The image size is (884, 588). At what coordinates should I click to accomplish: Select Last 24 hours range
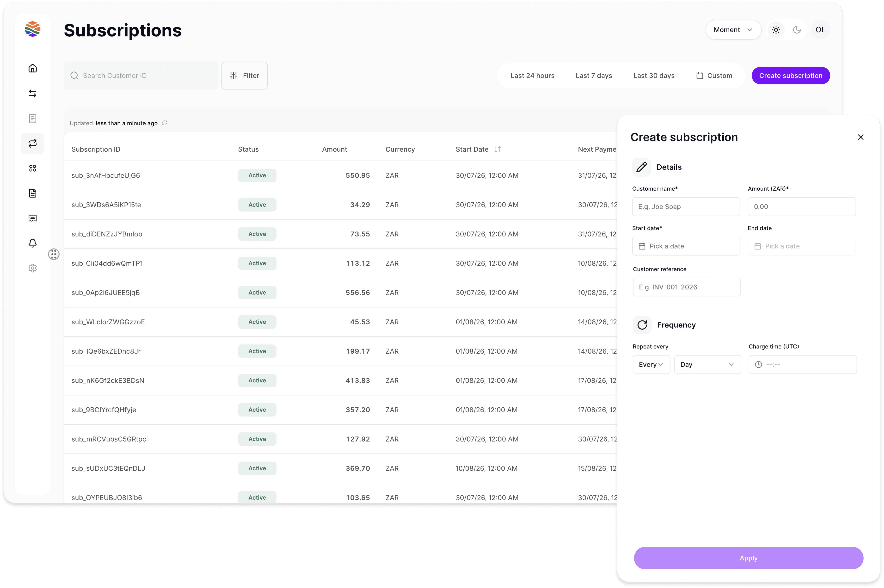(532, 76)
